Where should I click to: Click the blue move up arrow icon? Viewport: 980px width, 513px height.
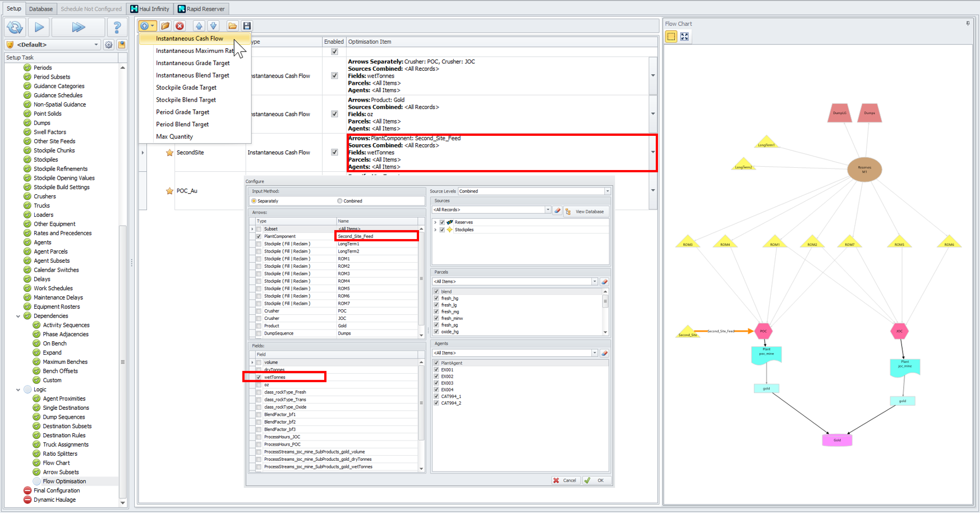tap(199, 26)
